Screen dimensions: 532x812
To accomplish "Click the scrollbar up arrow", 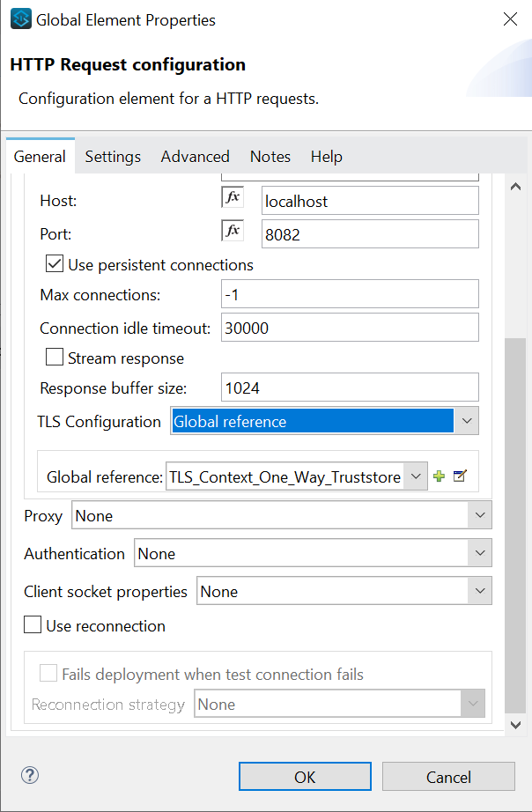I will [x=516, y=187].
